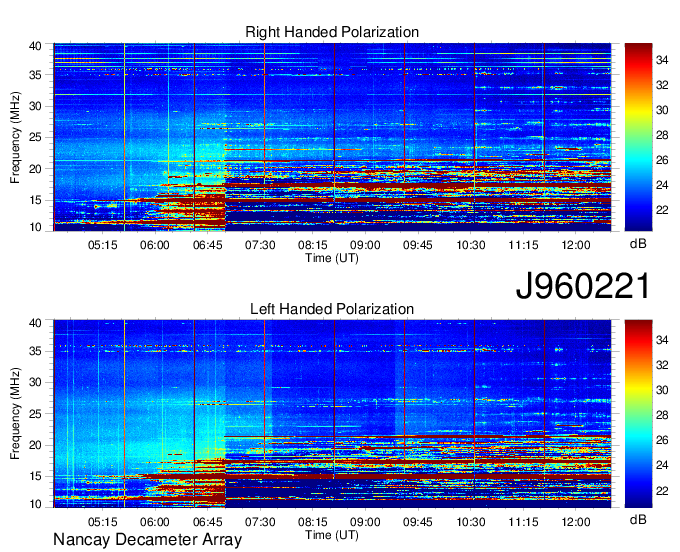This screenshot has height=552, width=680.
Task: Click 40 MHz tick of Right Handed plot
Action: coord(35,46)
